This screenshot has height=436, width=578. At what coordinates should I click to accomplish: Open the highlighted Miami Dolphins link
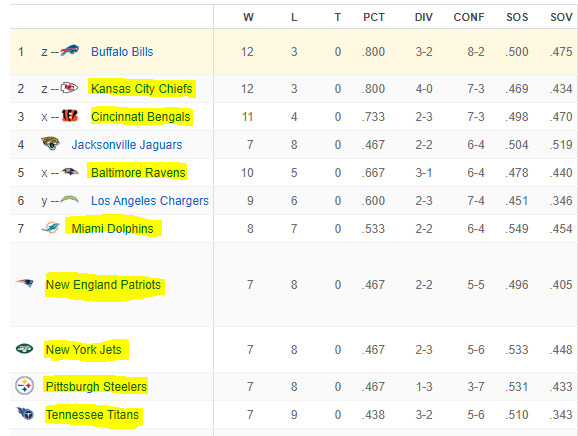(112, 229)
